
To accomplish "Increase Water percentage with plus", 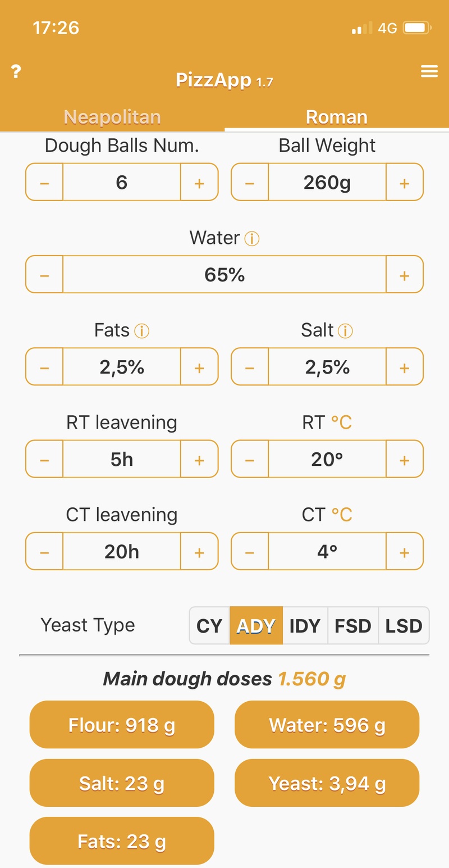I will tap(404, 275).
